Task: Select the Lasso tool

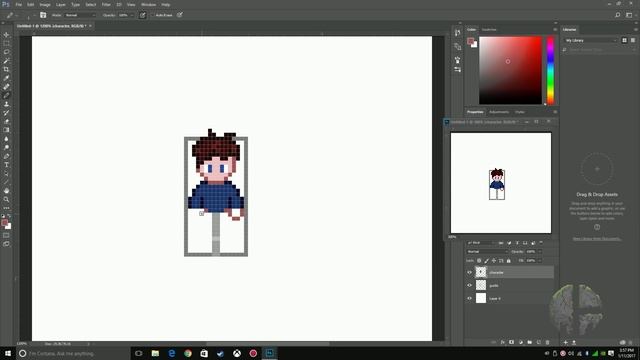Action: [6, 52]
